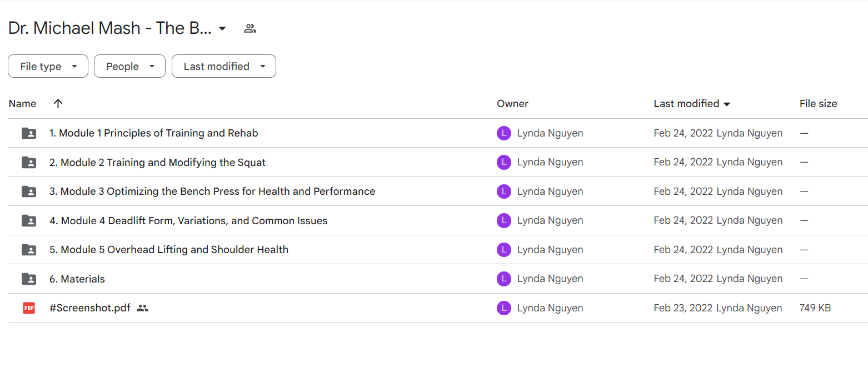Click the 749 KB file size value
The image size is (868, 368).
click(x=815, y=308)
